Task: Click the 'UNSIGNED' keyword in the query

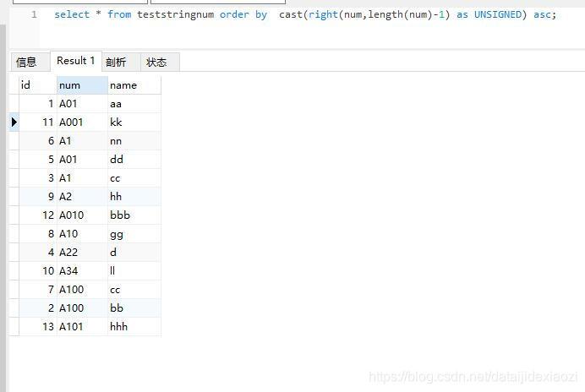Action: pos(498,14)
